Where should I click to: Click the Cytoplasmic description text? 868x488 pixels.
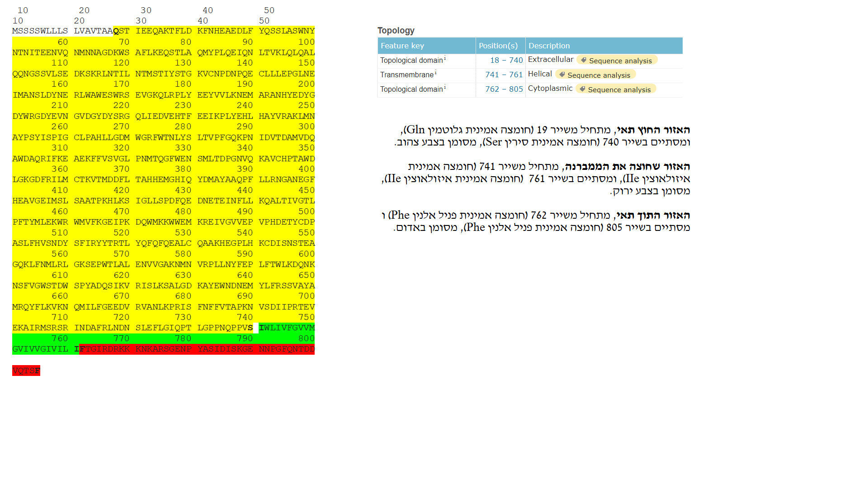coord(550,88)
